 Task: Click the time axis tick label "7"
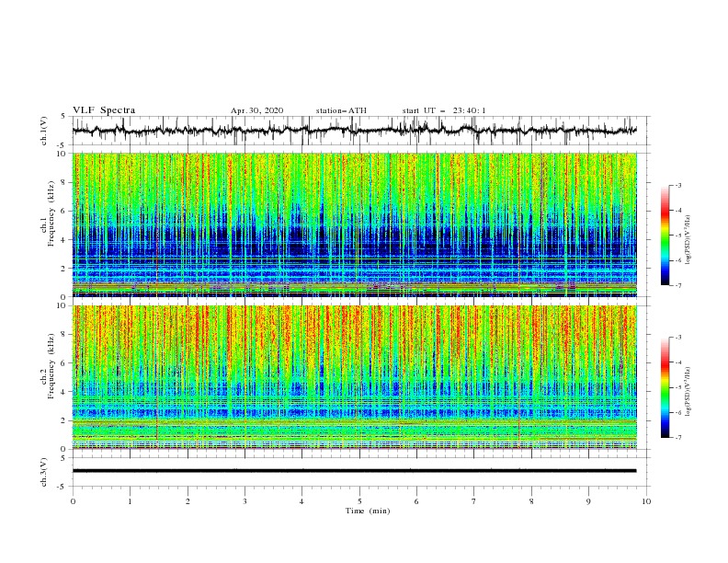point(474,501)
